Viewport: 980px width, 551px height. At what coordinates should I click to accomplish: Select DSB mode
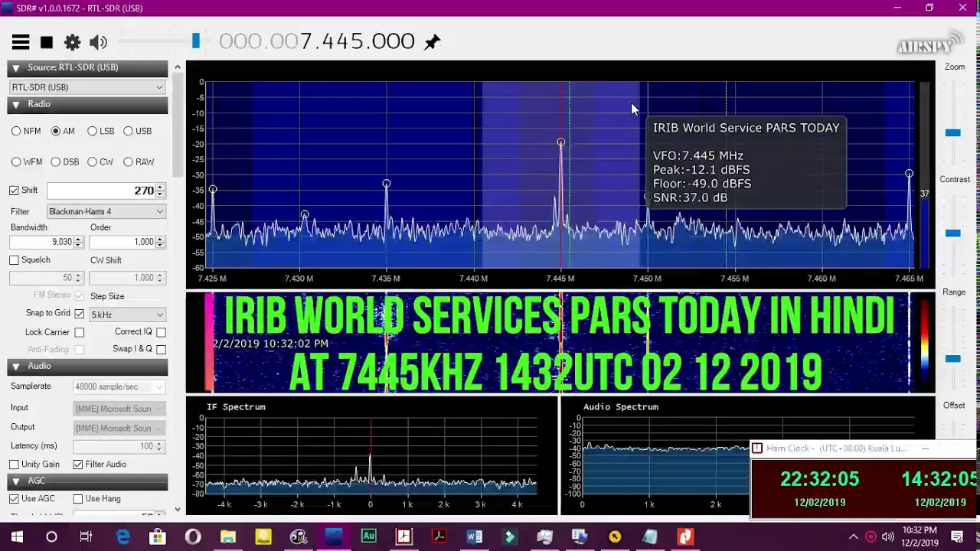(55, 161)
